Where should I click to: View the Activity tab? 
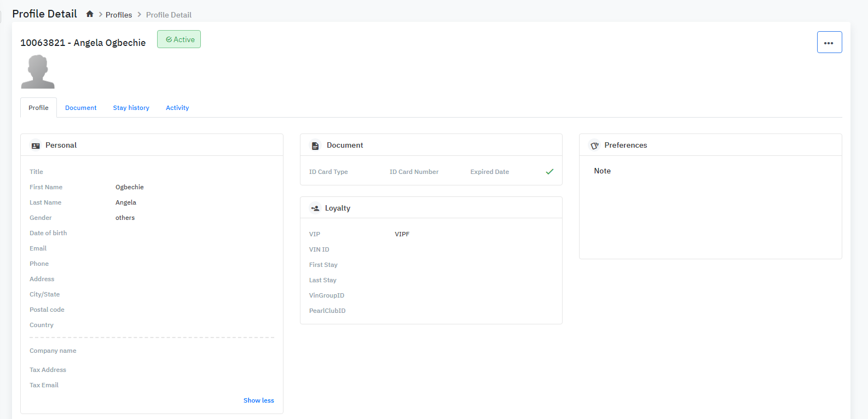pos(177,108)
